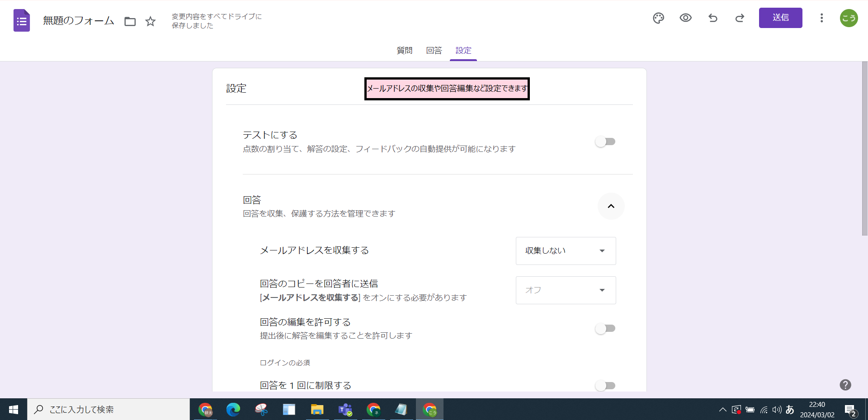The image size is (868, 420).
Task: Click the help question mark icon
Action: pyautogui.click(x=845, y=385)
